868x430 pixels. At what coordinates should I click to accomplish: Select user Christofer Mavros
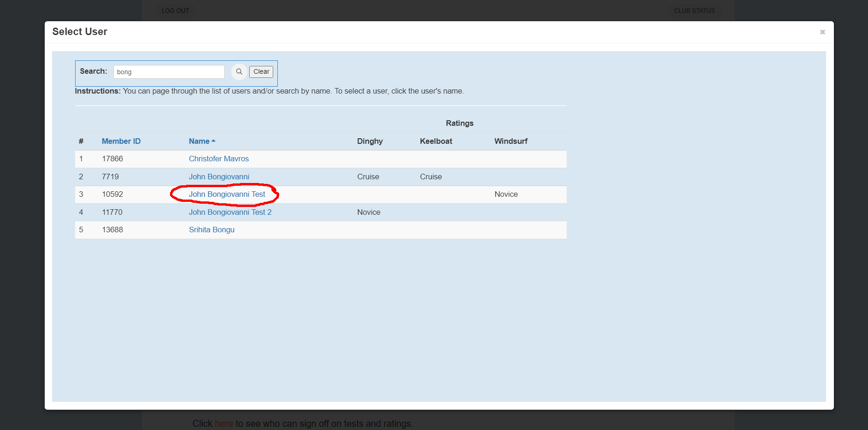[218, 159]
